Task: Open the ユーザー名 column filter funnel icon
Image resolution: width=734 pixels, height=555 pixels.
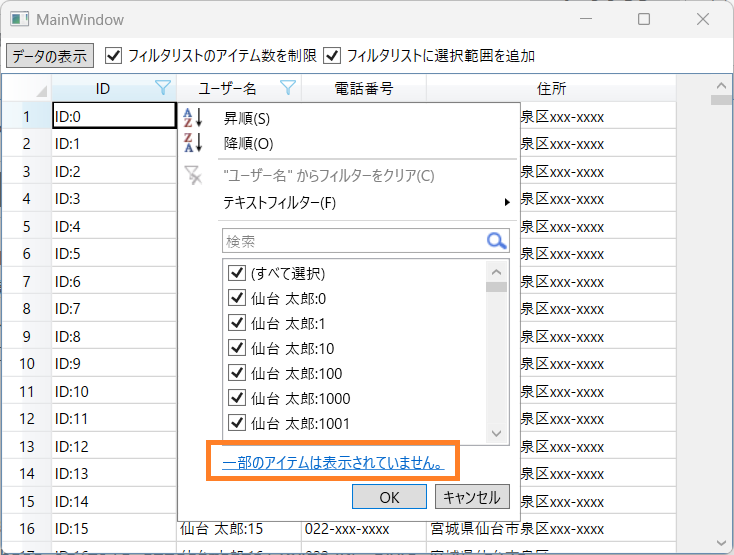Action: [287, 88]
